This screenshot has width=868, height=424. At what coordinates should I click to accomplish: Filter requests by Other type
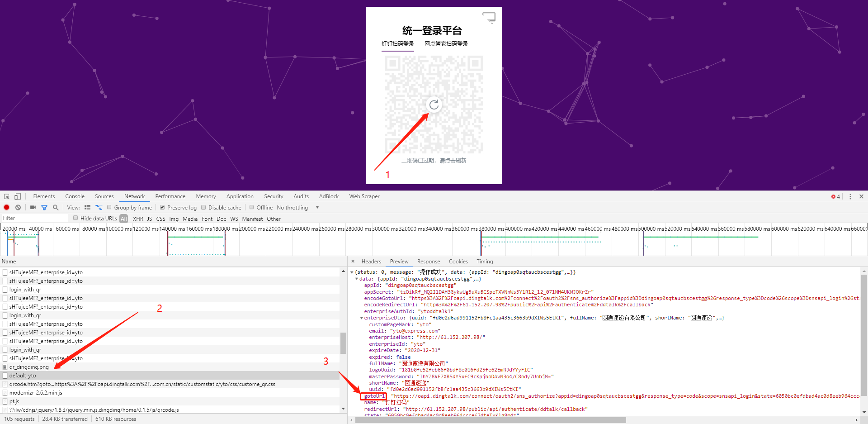click(x=274, y=219)
